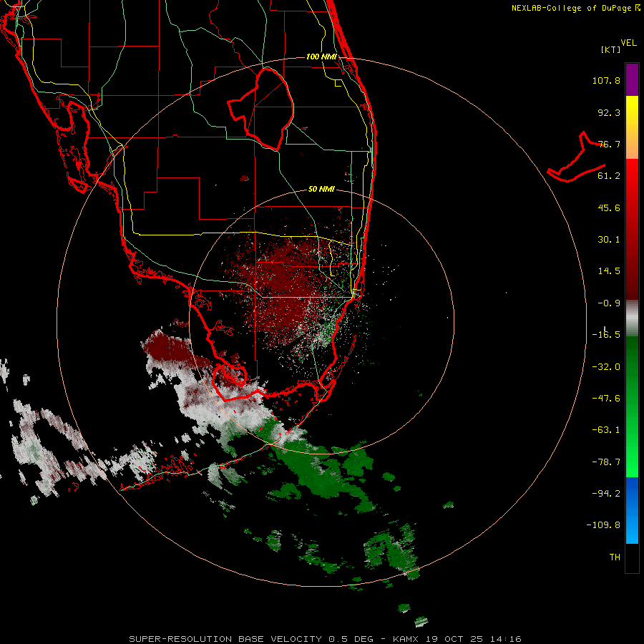Select the 92.3 legend value

609,112
